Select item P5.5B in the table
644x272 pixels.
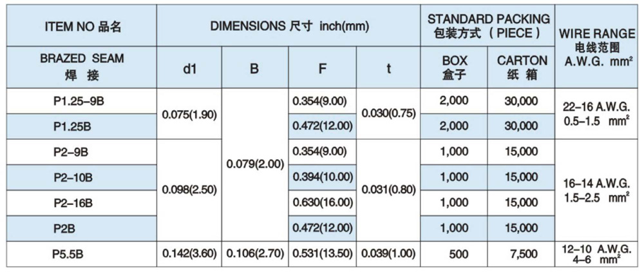pos(82,254)
